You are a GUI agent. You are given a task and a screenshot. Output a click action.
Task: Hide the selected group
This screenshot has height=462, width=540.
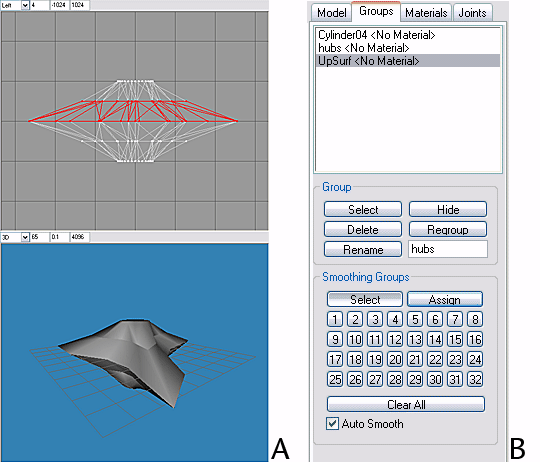pos(448,209)
